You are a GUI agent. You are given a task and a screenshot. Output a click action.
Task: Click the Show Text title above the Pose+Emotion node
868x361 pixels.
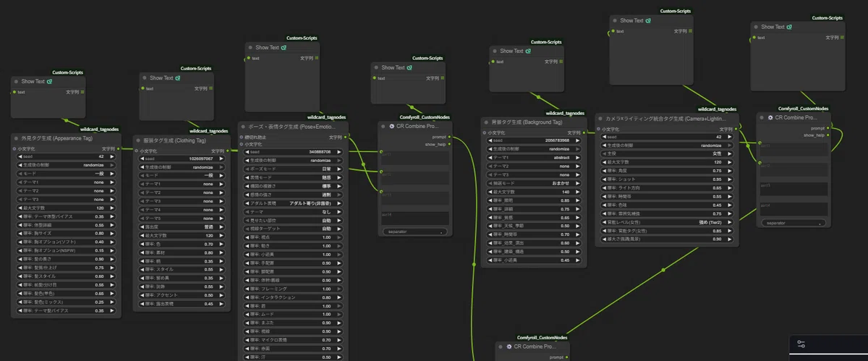click(x=268, y=48)
